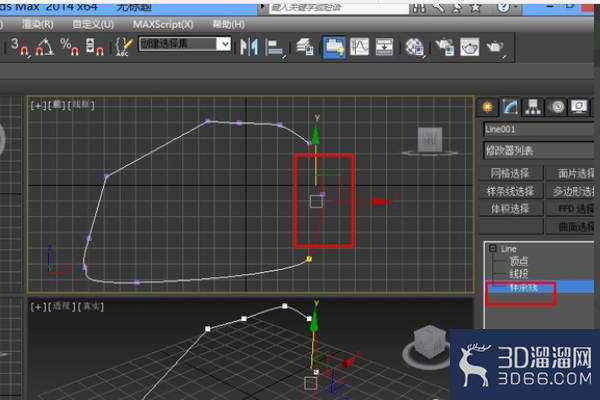
Task: Open the 创建选择集 dropdown
Action: click(224, 44)
